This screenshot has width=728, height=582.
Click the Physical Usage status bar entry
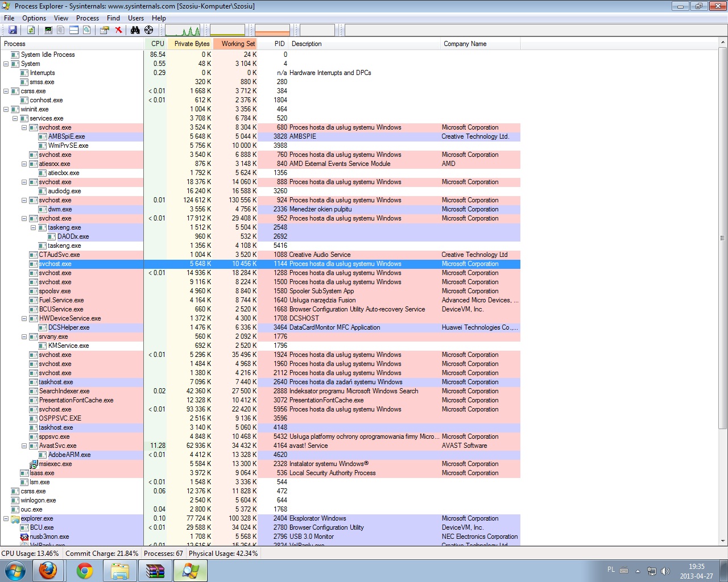pos(224,553)
